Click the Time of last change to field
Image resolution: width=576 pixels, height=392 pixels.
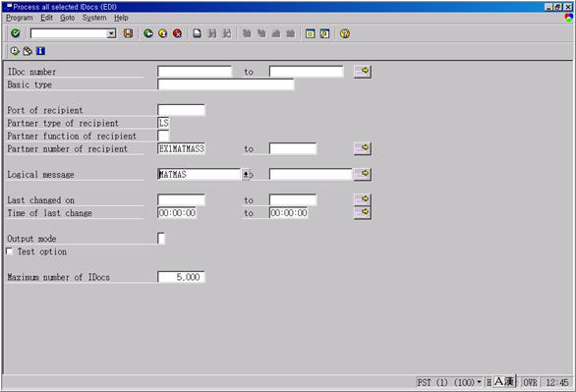point(289,213)
